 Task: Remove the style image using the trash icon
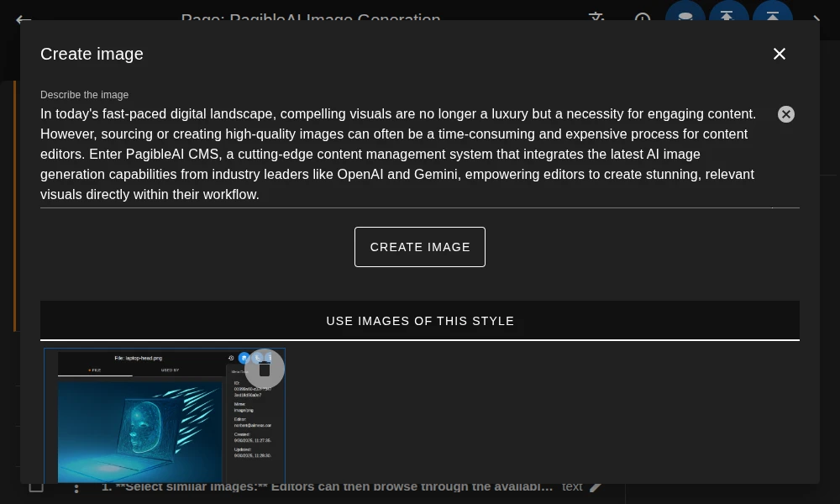click(265, 369)
